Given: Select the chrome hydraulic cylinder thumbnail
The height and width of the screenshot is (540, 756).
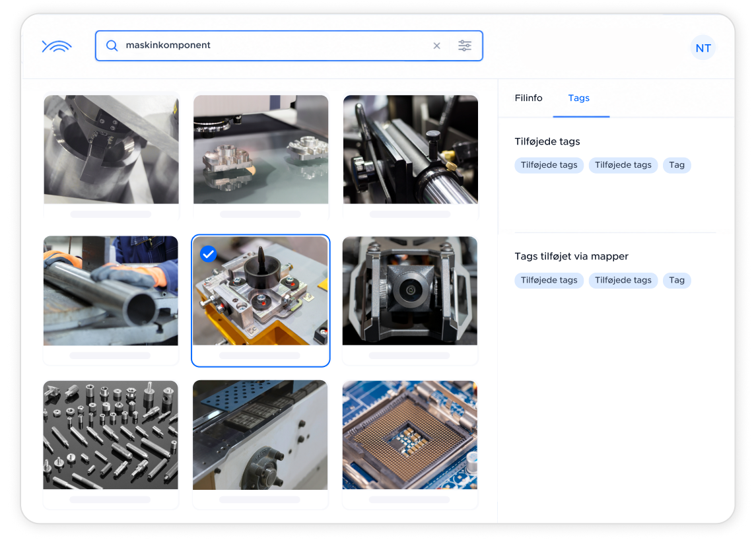Looking at the screenshot, I should click(410, 149).
